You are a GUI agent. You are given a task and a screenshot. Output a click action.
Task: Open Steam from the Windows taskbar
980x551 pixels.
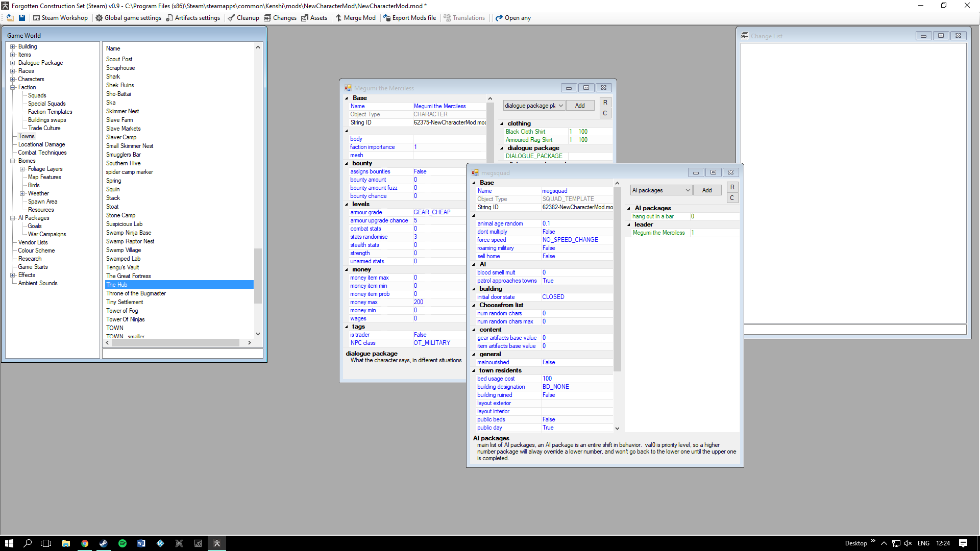pyautogui.click(x=104, y=543)
